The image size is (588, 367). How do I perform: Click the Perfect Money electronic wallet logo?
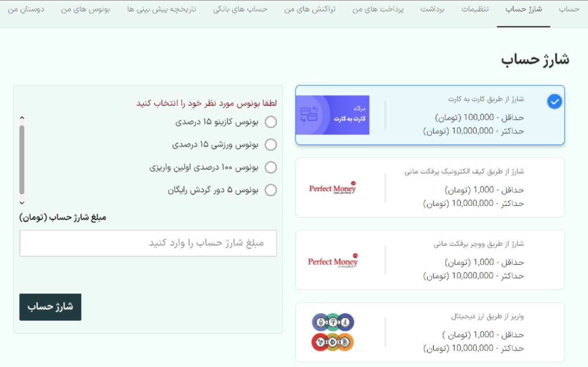[x=333, y=188]
